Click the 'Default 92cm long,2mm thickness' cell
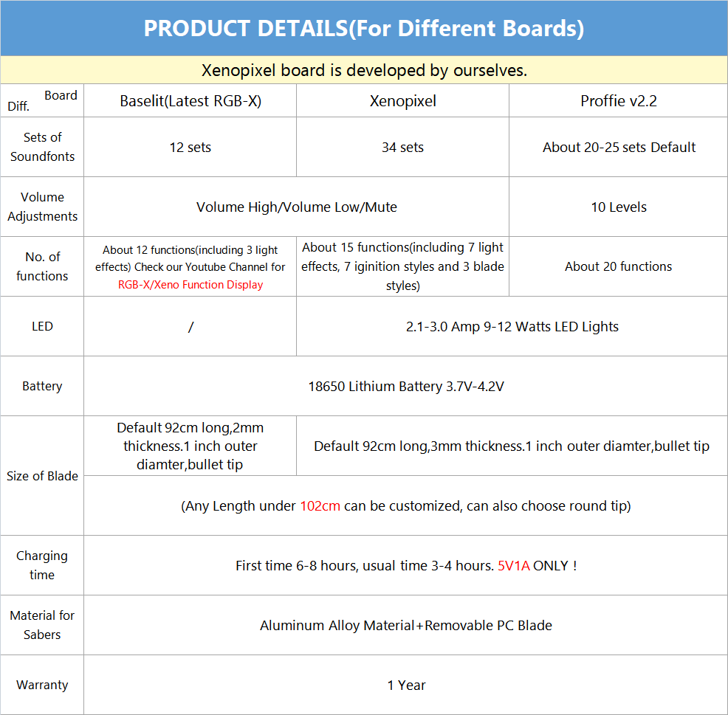The width and height of the screenshot is (728, 715). pyautogui.click(x=190, y=446)
